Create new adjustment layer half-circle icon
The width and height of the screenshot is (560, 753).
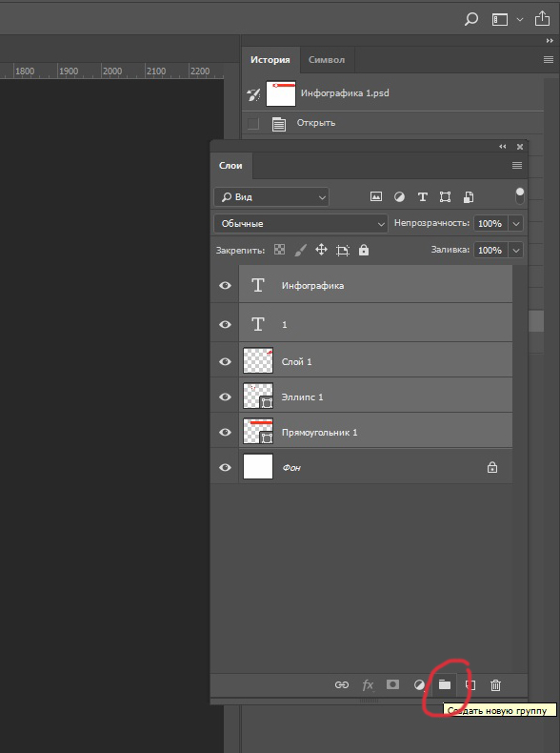click(x=419, y=684)
